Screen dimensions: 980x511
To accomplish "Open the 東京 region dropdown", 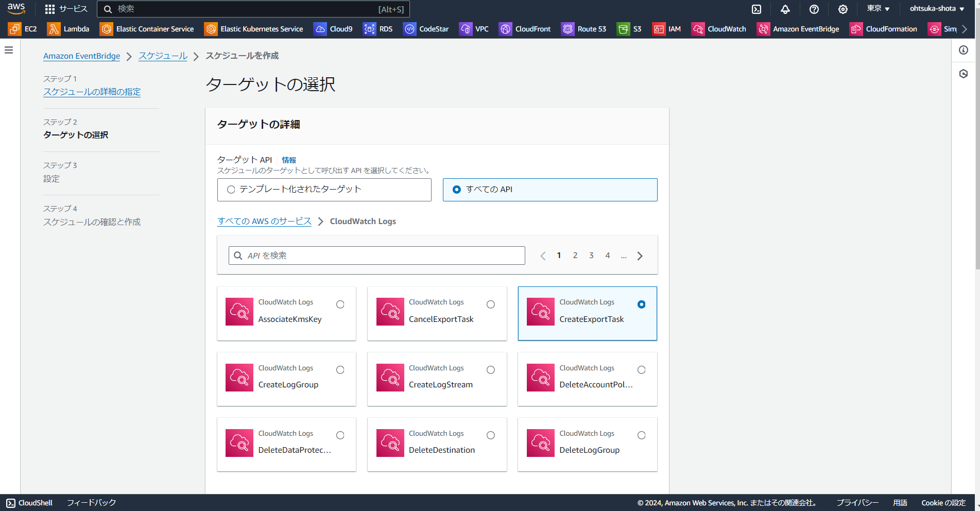I will [x=878, y=9].
